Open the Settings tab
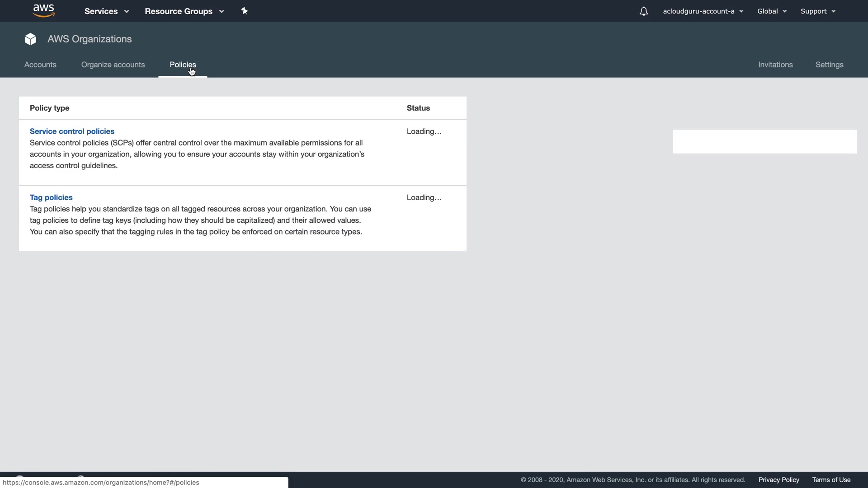 pos(829,65)
